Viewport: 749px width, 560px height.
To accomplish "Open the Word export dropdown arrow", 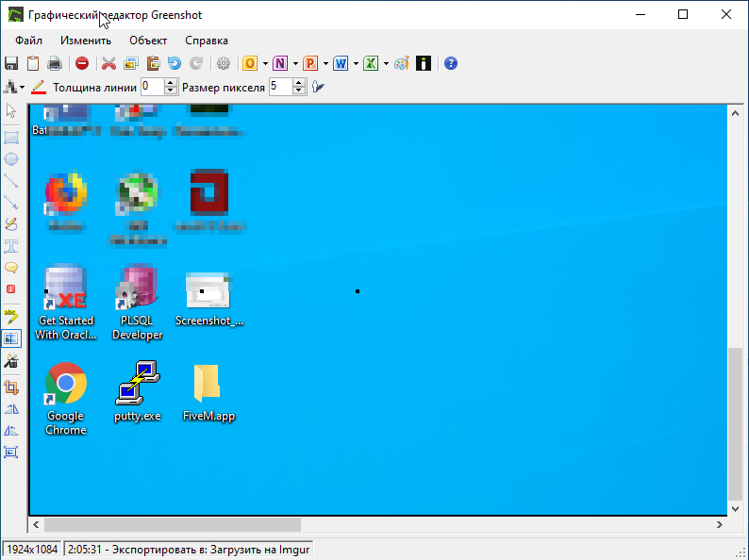I will 356,63.
